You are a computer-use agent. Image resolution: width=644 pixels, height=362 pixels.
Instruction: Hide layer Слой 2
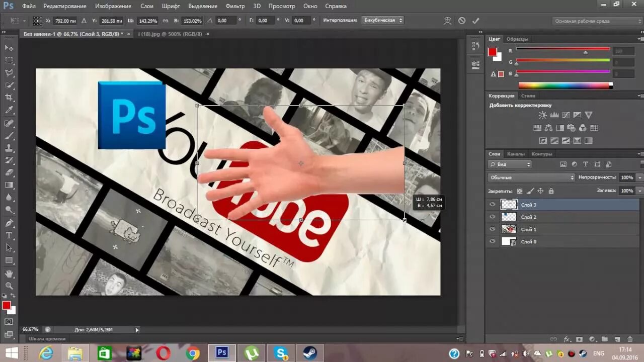493,217
